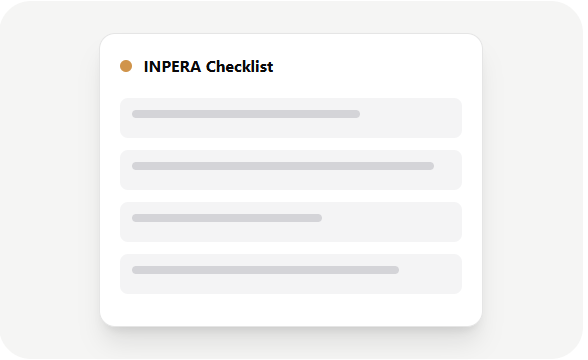Click outer gray background beneath the white card

click(x=291, y=343)
